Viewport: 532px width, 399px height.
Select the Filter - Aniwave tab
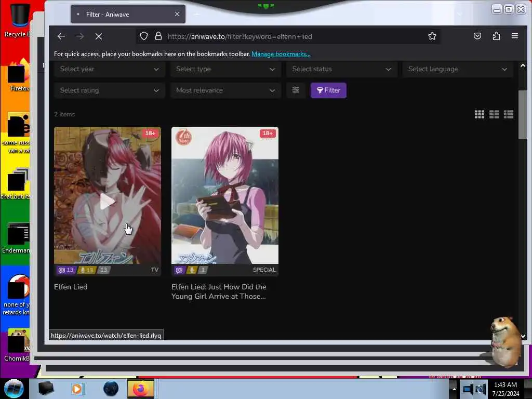128,14
